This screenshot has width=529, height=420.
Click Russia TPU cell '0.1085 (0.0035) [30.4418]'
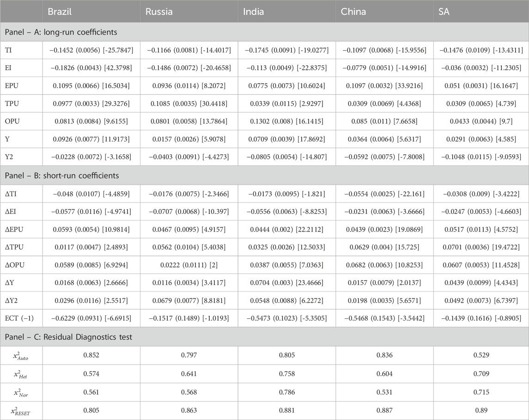point(189,103)
